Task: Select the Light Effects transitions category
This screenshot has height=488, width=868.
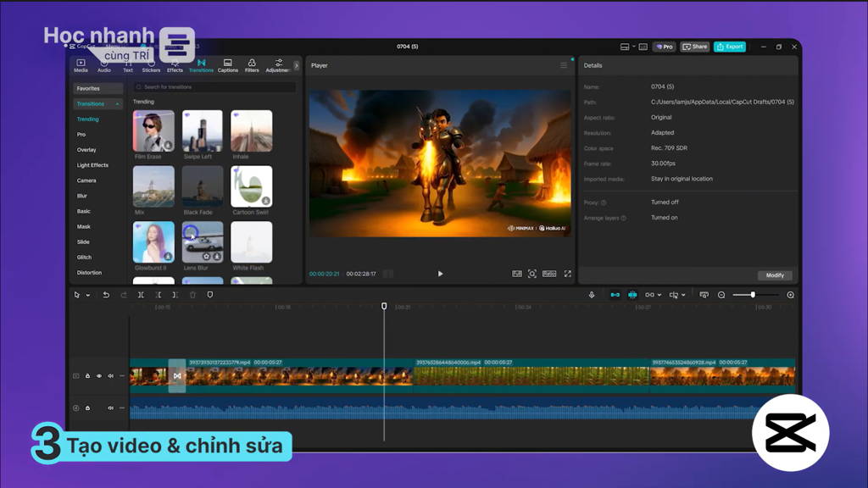Action: click(92, 165)
